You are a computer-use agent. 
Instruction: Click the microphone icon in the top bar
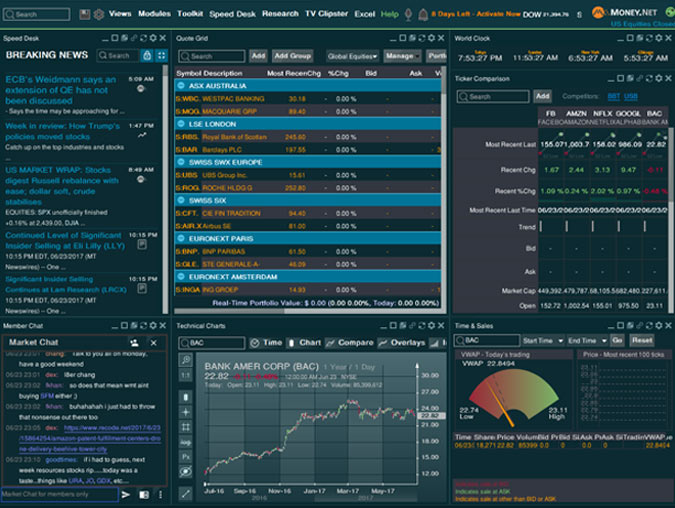tap(407, 14)
